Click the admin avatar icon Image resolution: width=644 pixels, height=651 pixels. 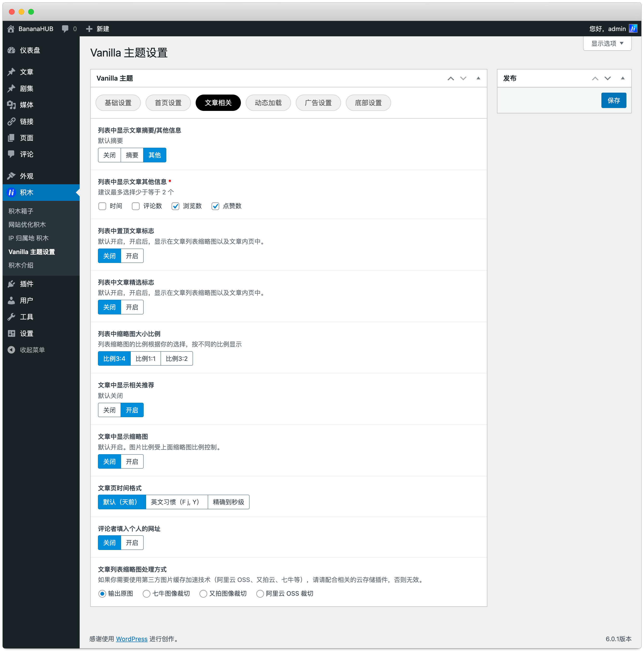[633, 29]
